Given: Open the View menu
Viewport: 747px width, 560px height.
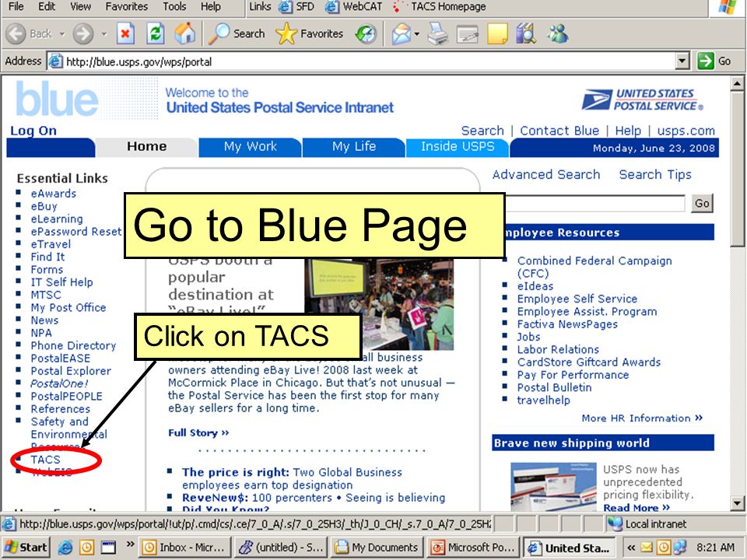Looking at the screenshot, I should [80, 7].
